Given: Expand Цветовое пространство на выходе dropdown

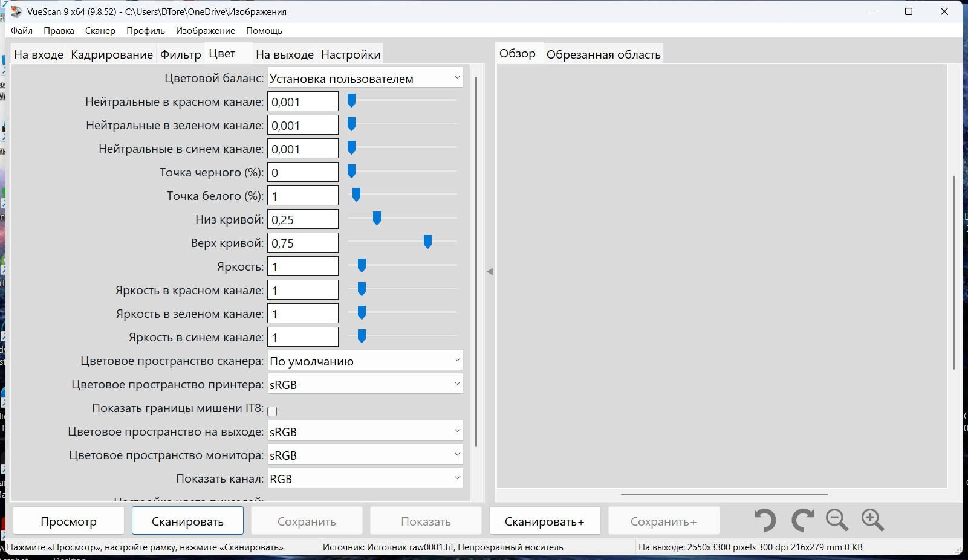Looking at the screenshot, I should point(365,431).
